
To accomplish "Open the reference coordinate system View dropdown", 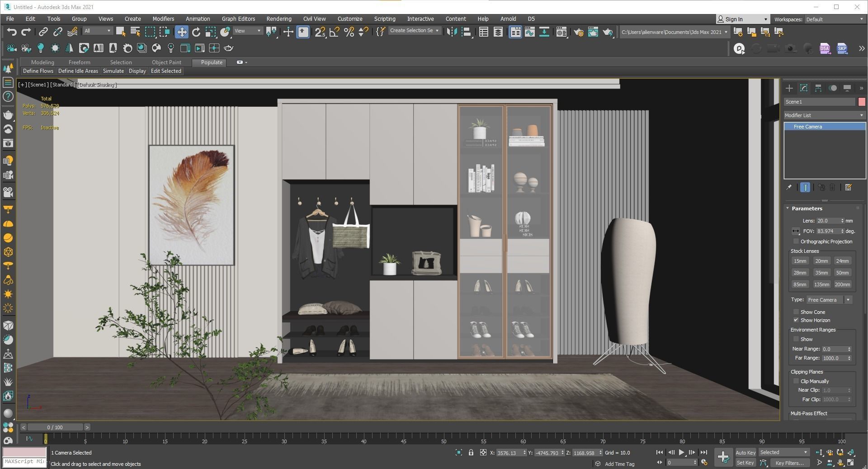I will coord(248,31).
